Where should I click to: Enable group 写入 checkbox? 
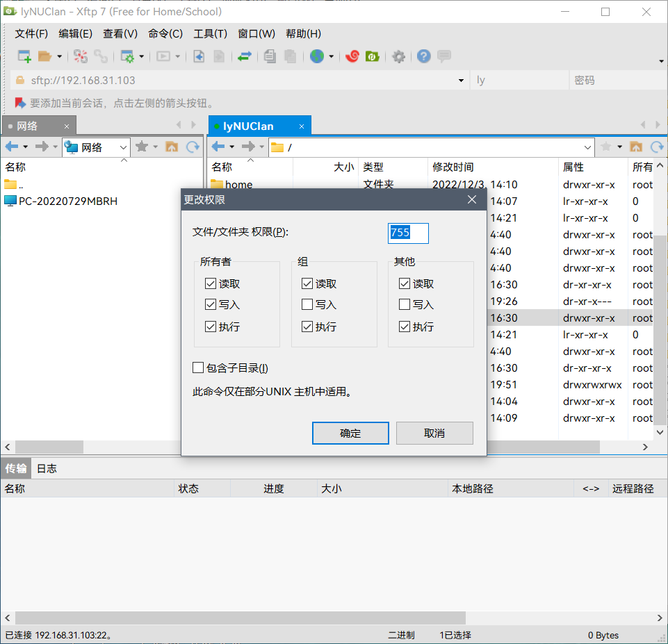pyautogui.click(x=307, y=304)
